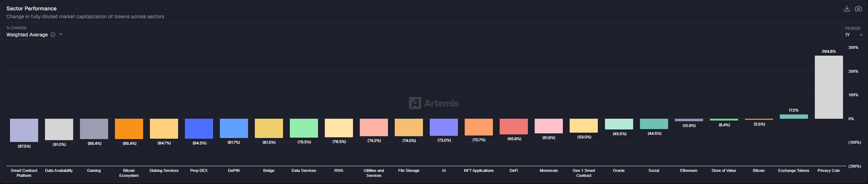Click the green Data Services bar
Screen dimensions: 868x184
(x=304, y=128)
